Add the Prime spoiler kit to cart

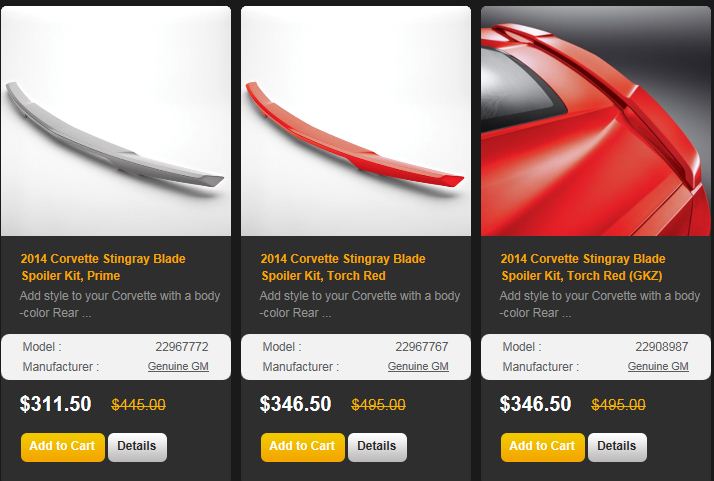pyautogui.click(x=63, y=447)
